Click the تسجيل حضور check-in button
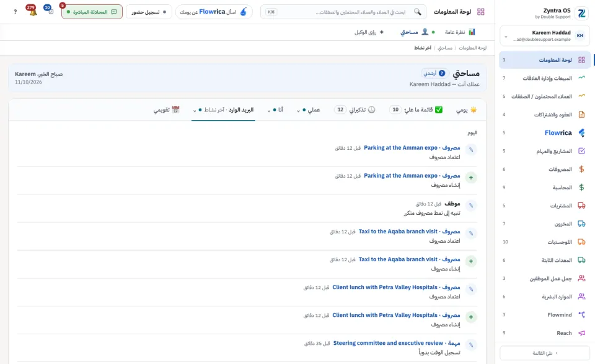 pyautogui.click(x=149, y=12)
